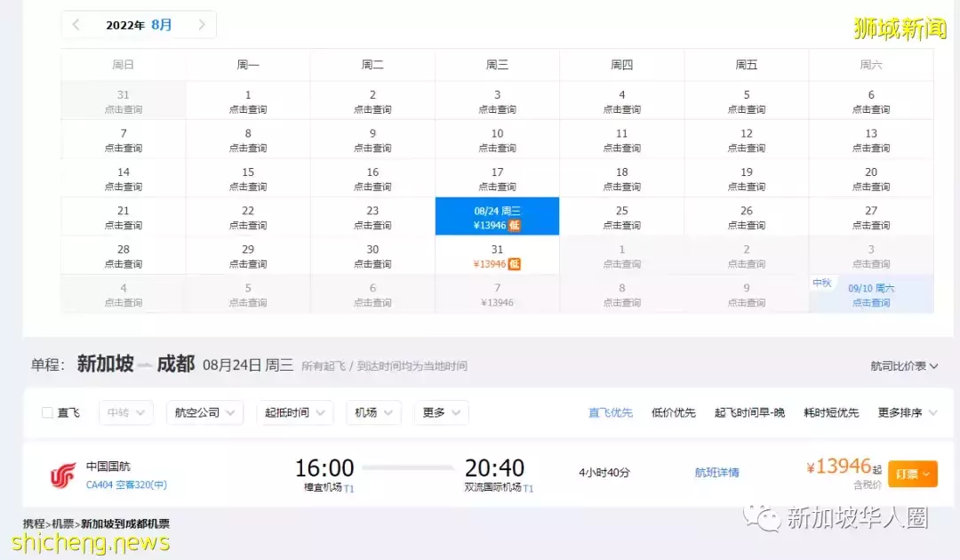Go to next month in calendar
The image size is (960, 560).
pyautogui.click(x=202, y=25)
